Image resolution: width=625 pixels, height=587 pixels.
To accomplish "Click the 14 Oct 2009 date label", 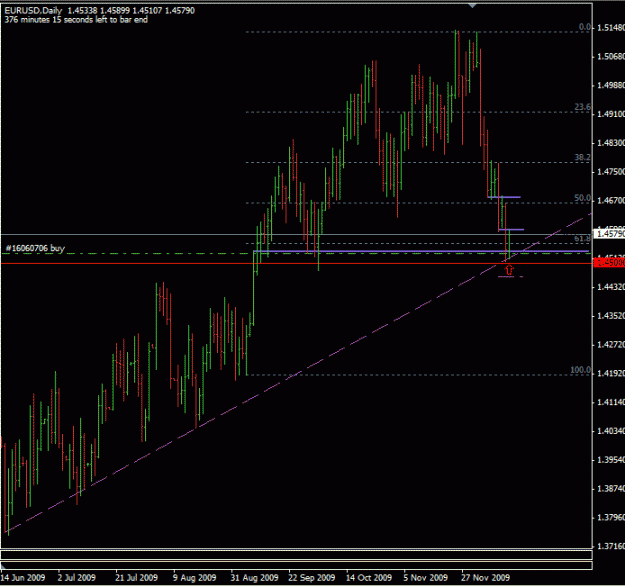I will 369,577.
